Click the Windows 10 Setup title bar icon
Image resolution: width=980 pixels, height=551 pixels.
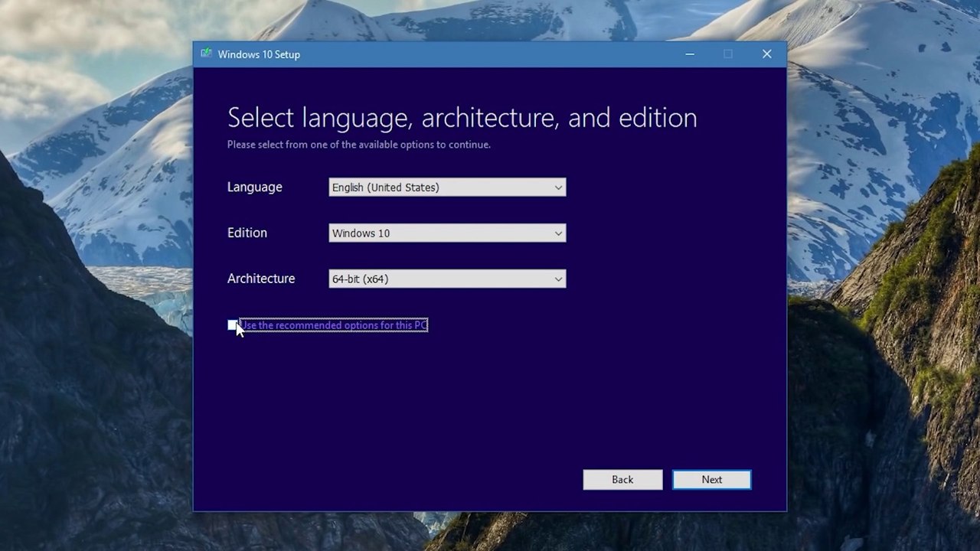[x=206, y=54]
